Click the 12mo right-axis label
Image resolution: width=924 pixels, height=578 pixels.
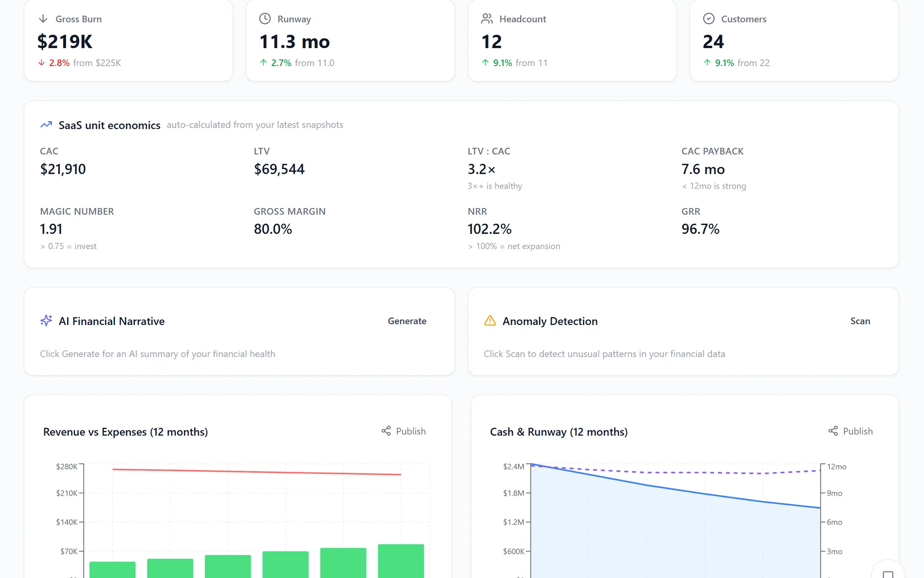tap(837, 467)
